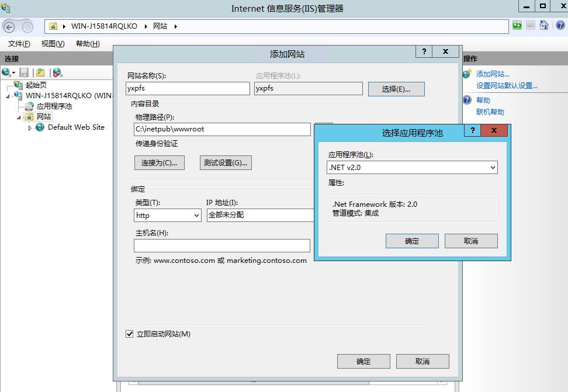The image size is (568, 392).
Task: Expand the Default Web Site tree node
Action: 30,128
